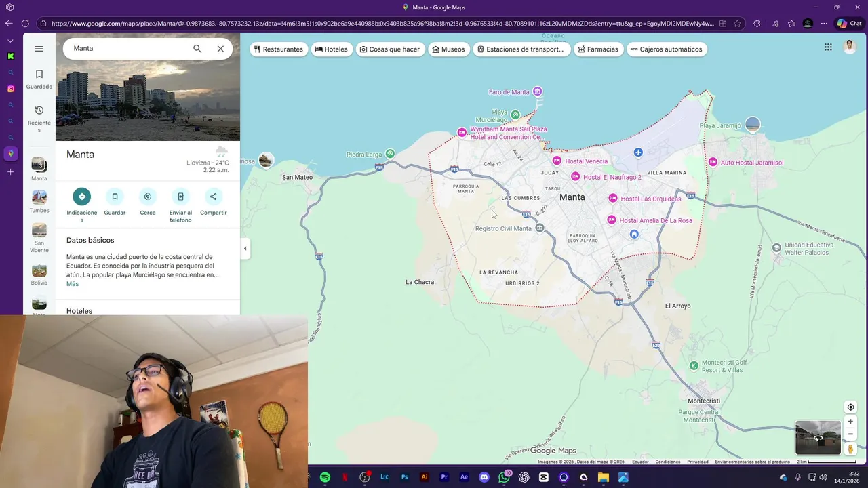
Task: Share Manta with Compartir button
Action: (x=213, y=202)
